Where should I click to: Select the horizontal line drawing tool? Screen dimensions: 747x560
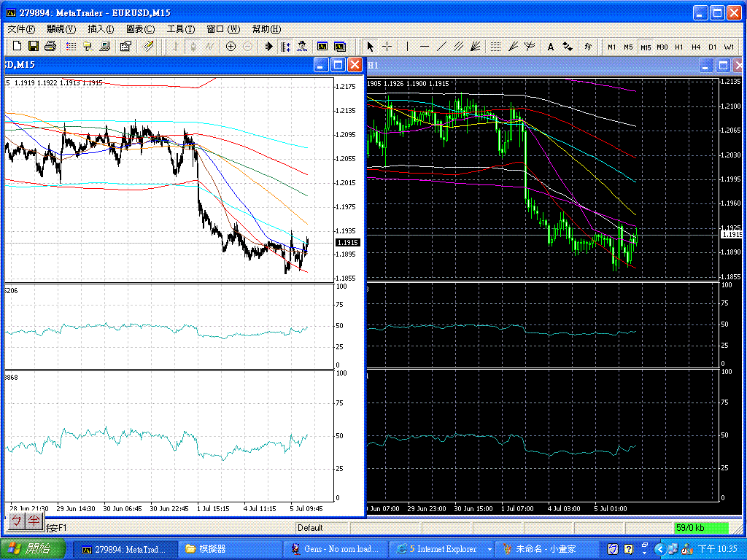425,46
